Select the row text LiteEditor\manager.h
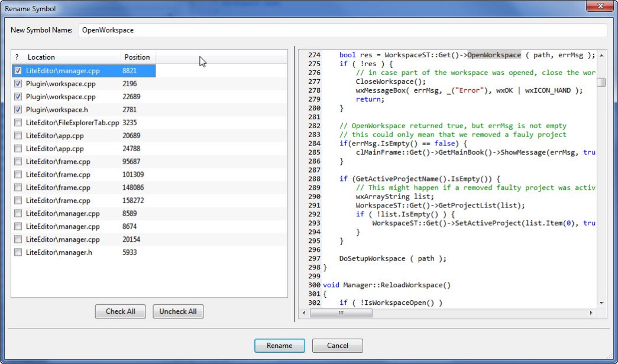This screenshot has width=618, height=364. [59, 253]
